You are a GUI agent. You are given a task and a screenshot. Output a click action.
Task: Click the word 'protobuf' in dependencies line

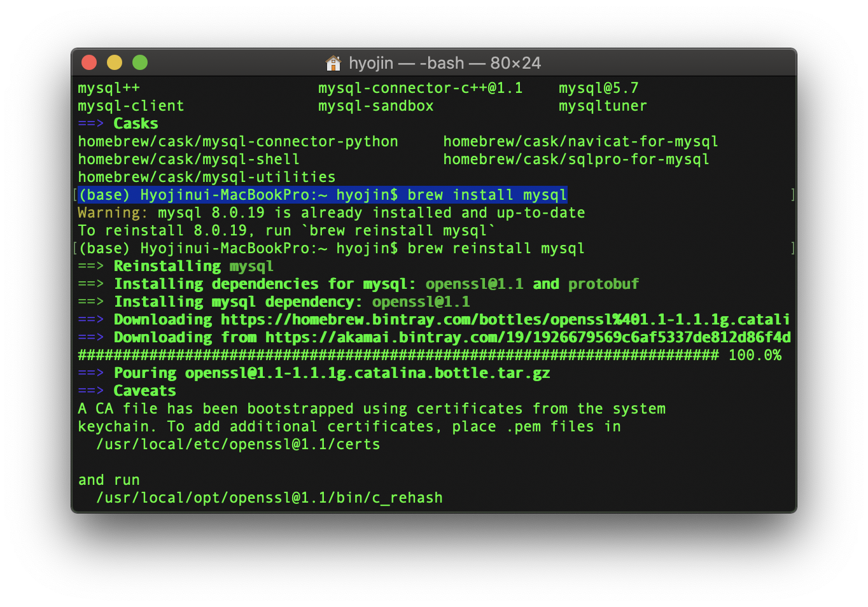point(603,284)
